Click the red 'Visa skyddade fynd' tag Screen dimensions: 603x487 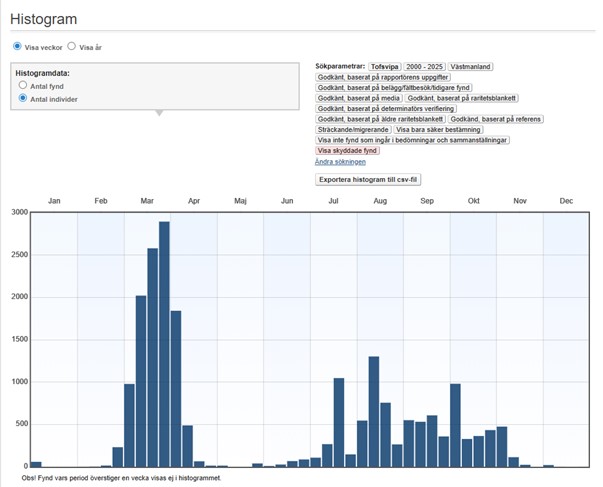pos(347,150)
